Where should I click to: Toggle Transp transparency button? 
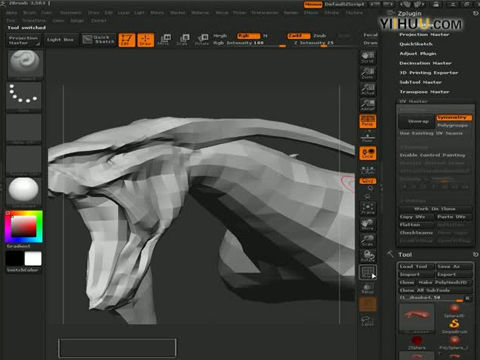tap(368, 289)
